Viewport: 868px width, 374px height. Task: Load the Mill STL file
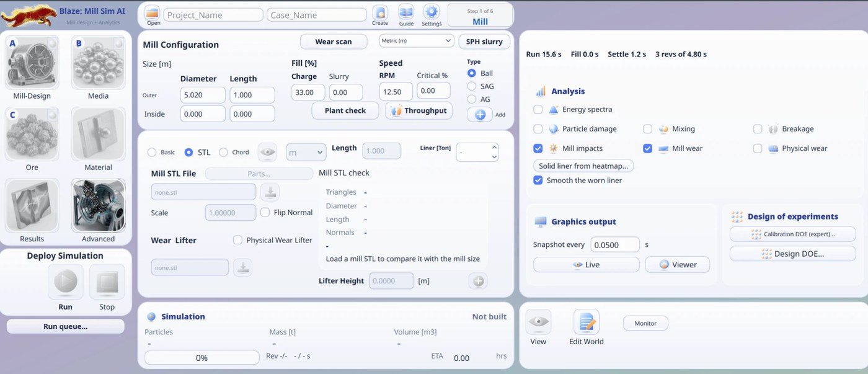tap(270, 192)
